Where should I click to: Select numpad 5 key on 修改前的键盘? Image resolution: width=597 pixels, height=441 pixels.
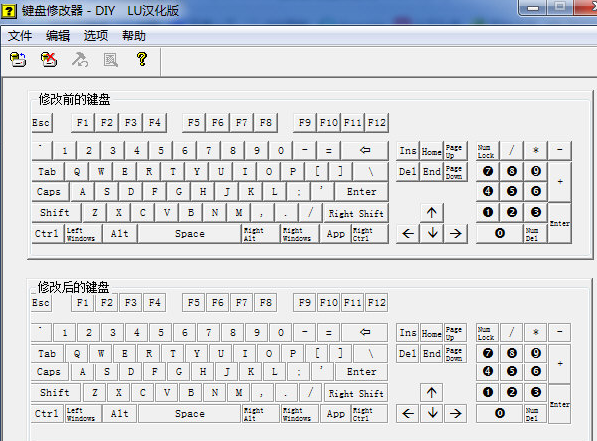point(512,191)
